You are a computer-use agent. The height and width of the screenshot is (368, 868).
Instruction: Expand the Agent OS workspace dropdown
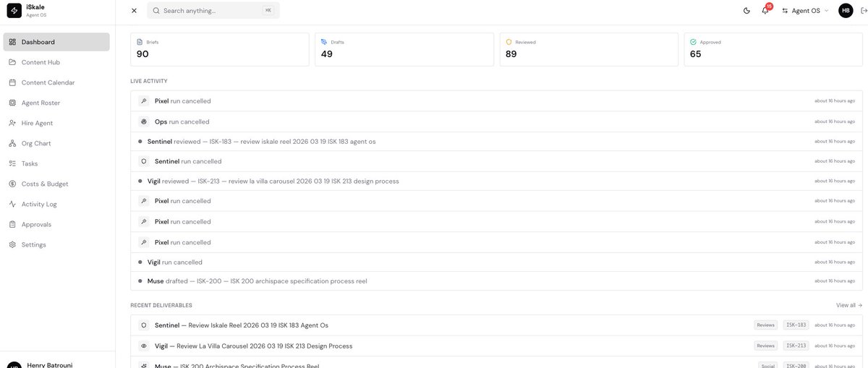(x=805, y=11)
